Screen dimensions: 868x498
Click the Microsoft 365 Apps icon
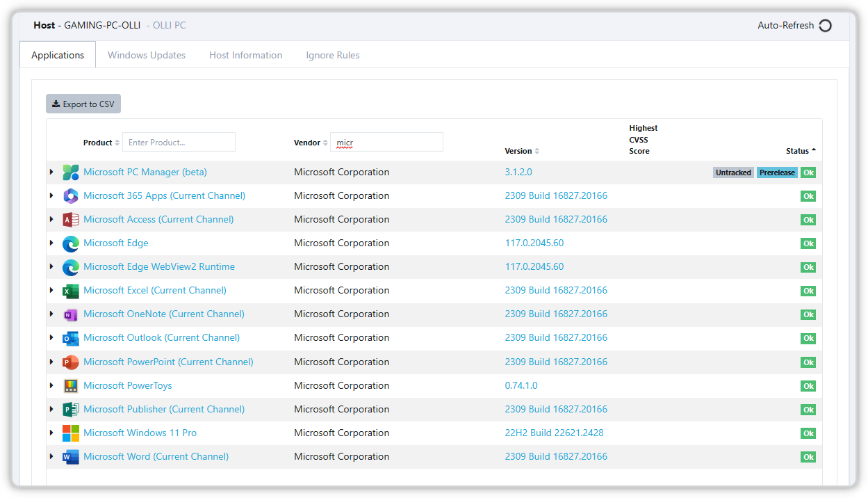71,196
